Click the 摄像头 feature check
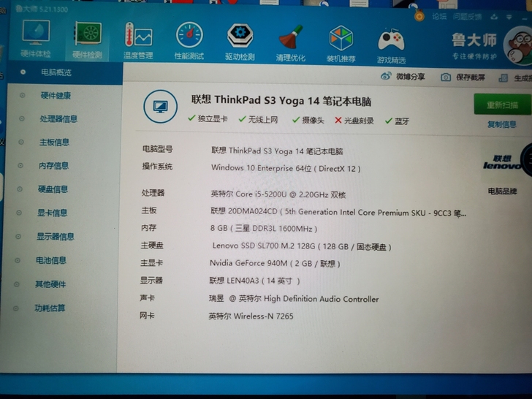Viewport: 532px width, 399px height. click(x=308, y=120)
